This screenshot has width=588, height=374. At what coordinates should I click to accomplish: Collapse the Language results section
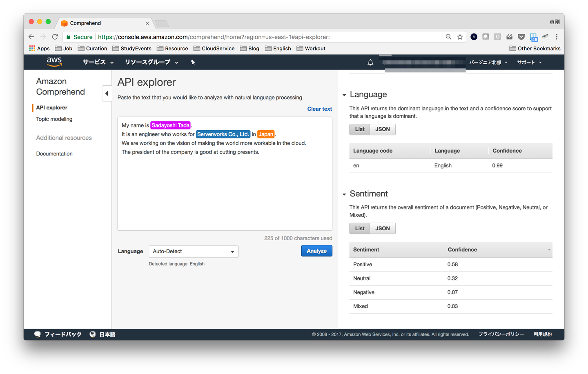344,95
